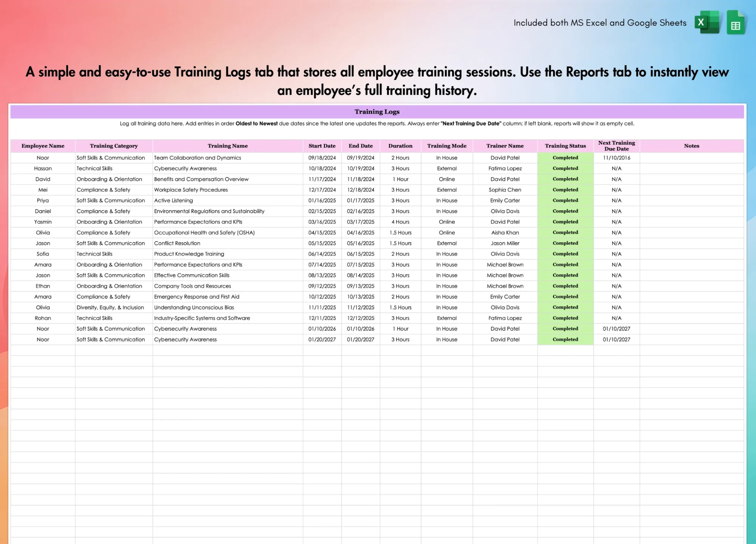Click the employee name cell 'Ethan'
756x544 pixels.
[43, 286]
